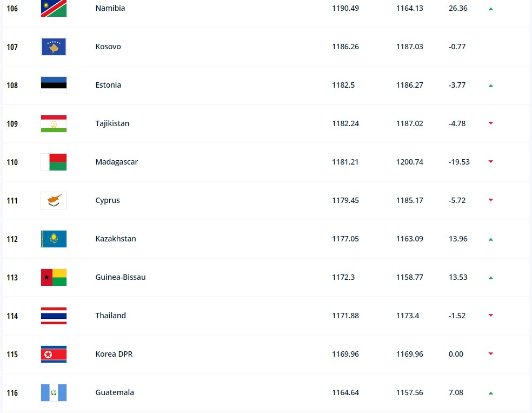Open the Guinea-Bissau team page
532x413 pixels.
pos(121,277)
